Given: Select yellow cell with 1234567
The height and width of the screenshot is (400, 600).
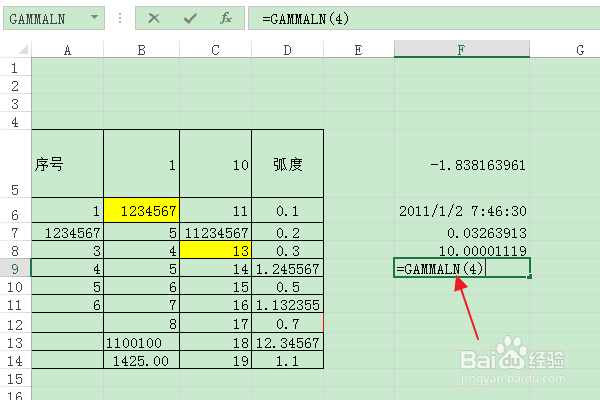Looking at the screenshot, I should (142, 211).
